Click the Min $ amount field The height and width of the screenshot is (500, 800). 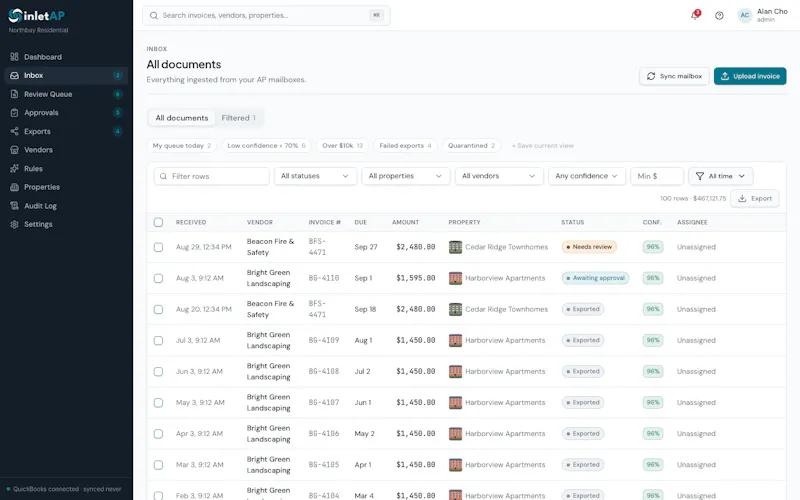[657, 176]
